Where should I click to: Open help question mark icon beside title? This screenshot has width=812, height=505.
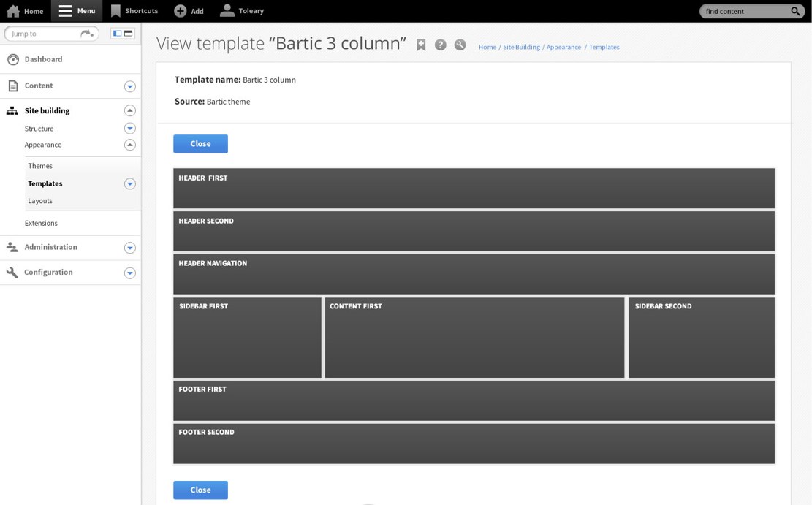point(441,45)
